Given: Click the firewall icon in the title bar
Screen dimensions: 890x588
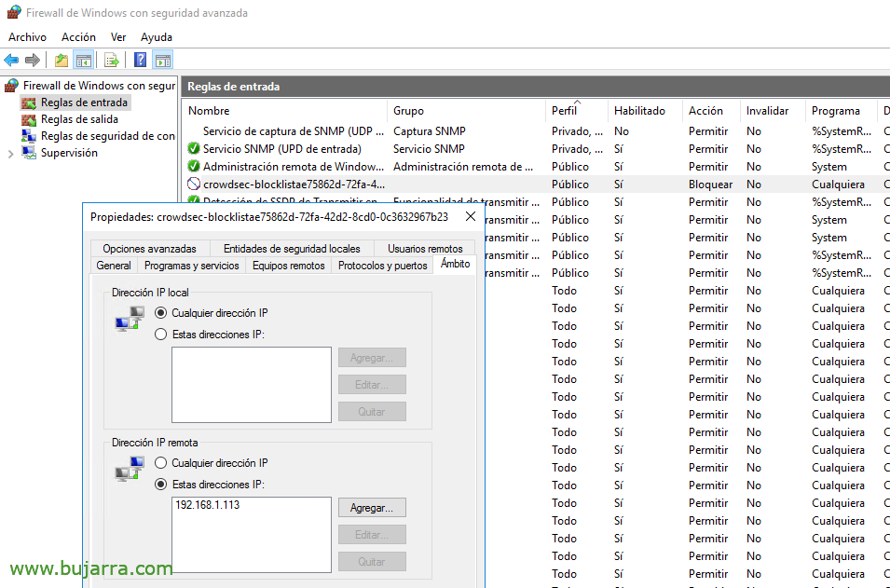Looking at the screenshot, I should 14,12.
